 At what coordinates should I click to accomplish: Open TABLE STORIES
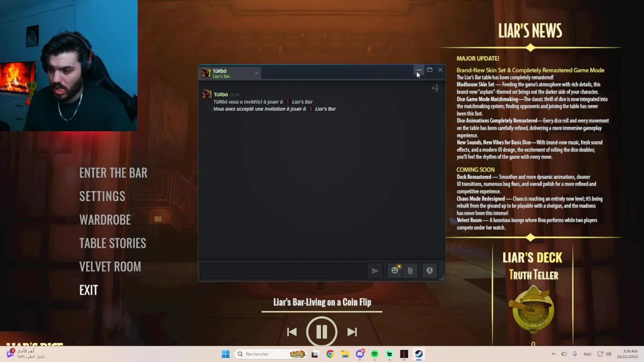pyautogui.click(x=113, y=243)
